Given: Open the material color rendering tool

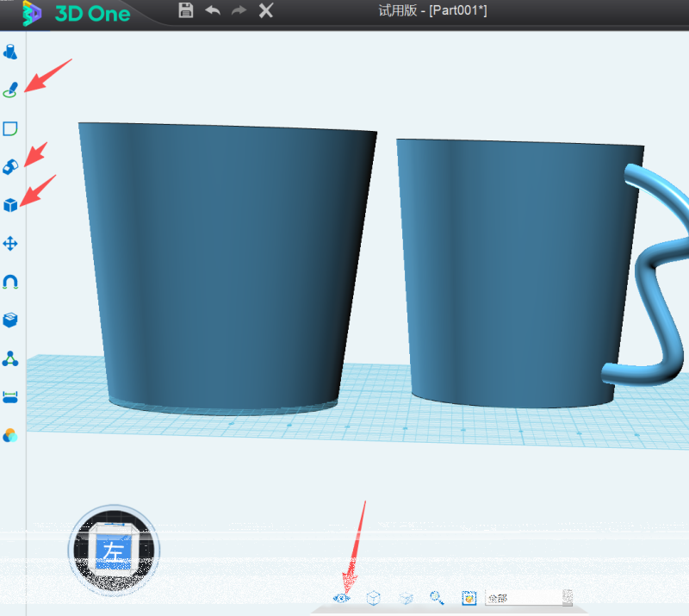Looking at the screenshot, I should (x=10, y=435).
